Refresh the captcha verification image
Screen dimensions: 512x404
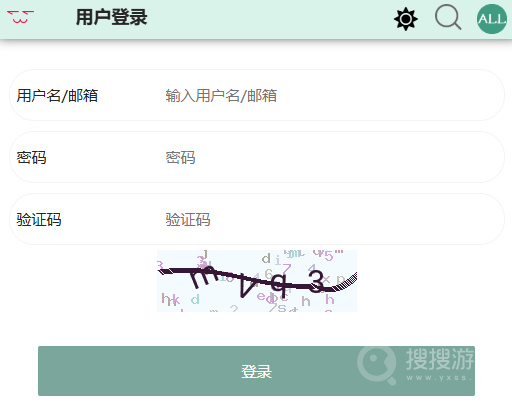click(x=257, y=281)
